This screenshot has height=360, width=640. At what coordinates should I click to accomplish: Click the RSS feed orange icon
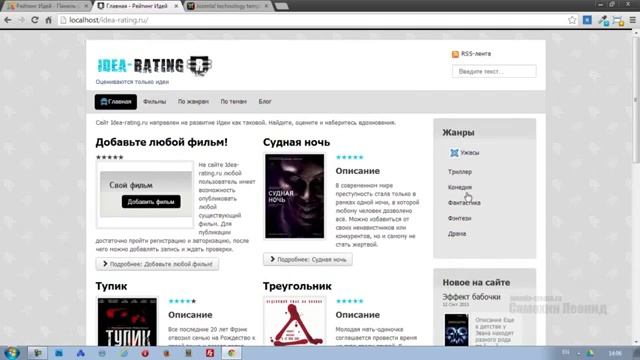455,54
